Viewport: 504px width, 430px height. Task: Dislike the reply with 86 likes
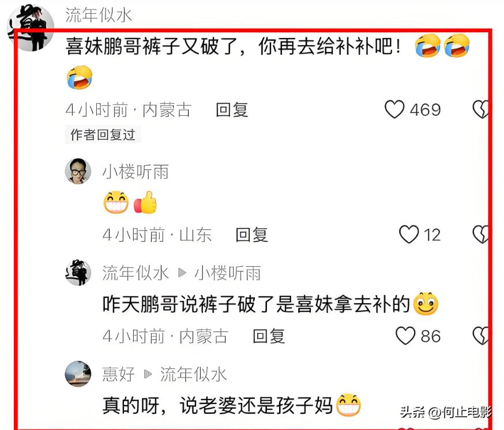[x=480, y=336]
